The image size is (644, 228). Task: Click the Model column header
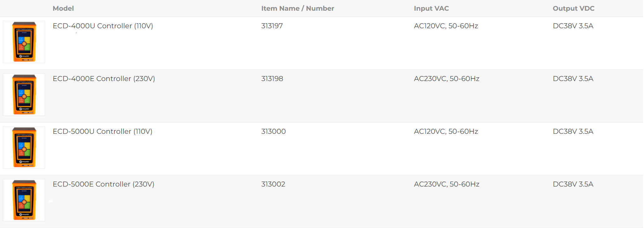click(x=63, y=8)
